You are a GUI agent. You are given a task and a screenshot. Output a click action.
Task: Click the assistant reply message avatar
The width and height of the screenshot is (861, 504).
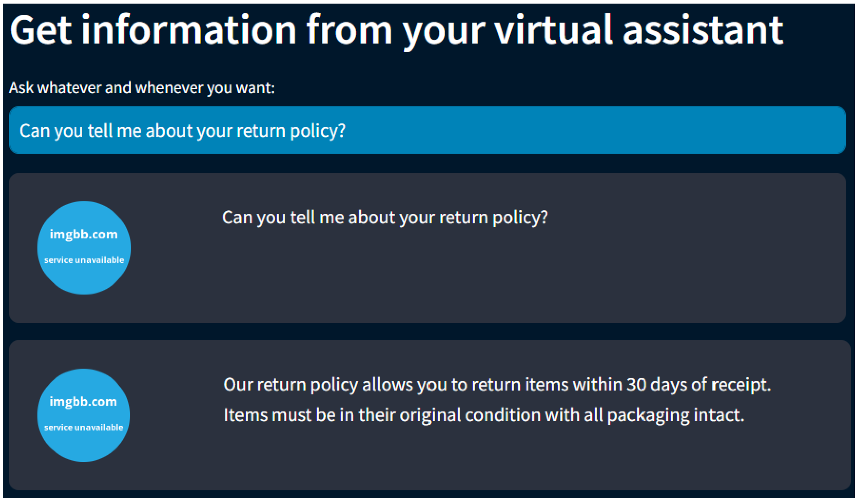coord(84,416)
